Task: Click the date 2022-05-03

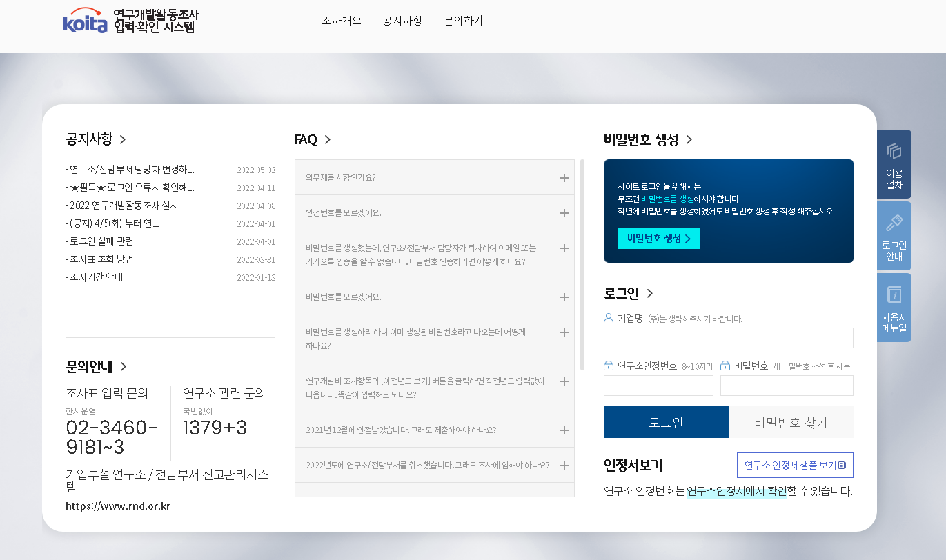Action: 256,170
